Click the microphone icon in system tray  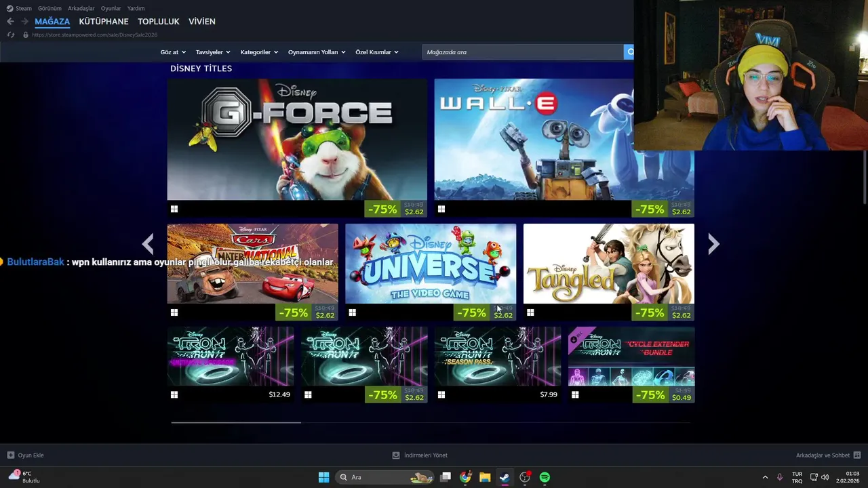(x=780, y=477)
